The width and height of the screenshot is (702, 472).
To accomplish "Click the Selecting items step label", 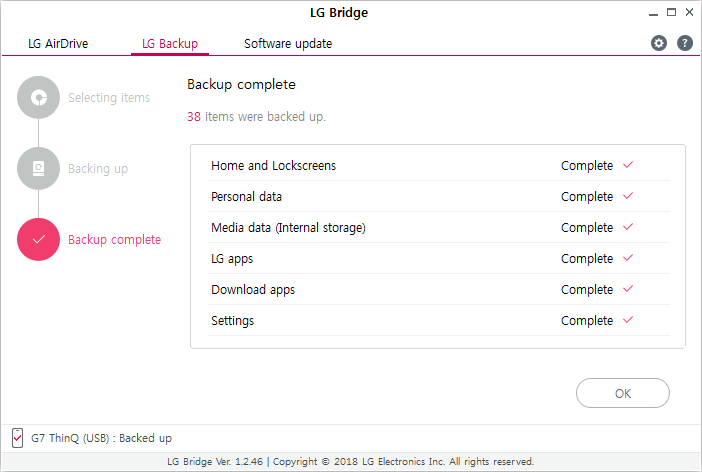I will pos(109,98).
